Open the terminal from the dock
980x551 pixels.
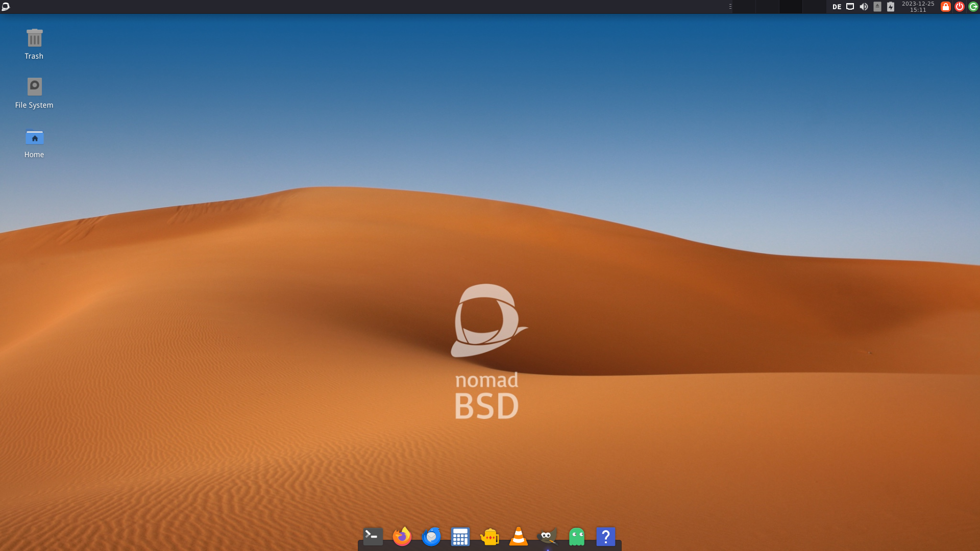click(x=373, y=536)
